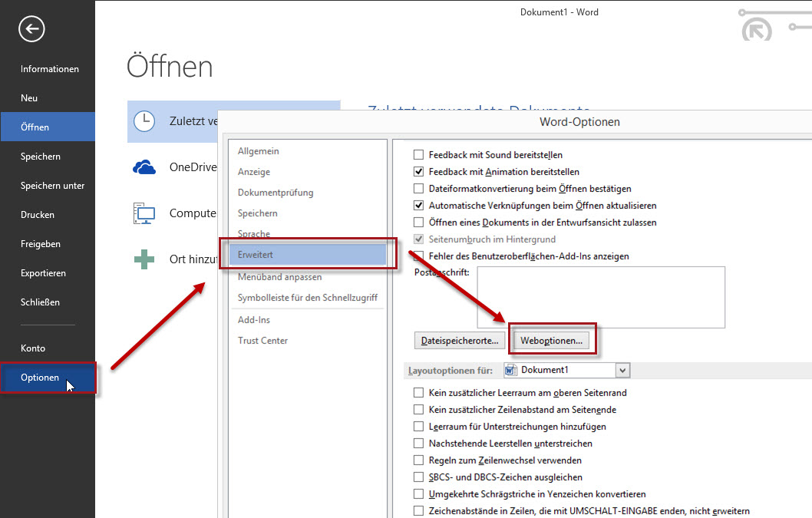Enable SBCS- und DBCS-Zeichen ausgleichen

tap(418, 477)
